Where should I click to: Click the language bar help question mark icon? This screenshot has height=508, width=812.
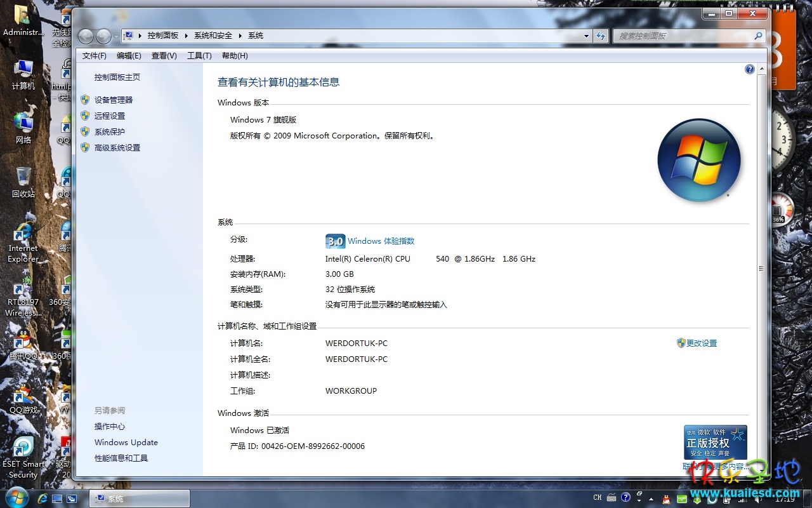(x=625, y=497)
